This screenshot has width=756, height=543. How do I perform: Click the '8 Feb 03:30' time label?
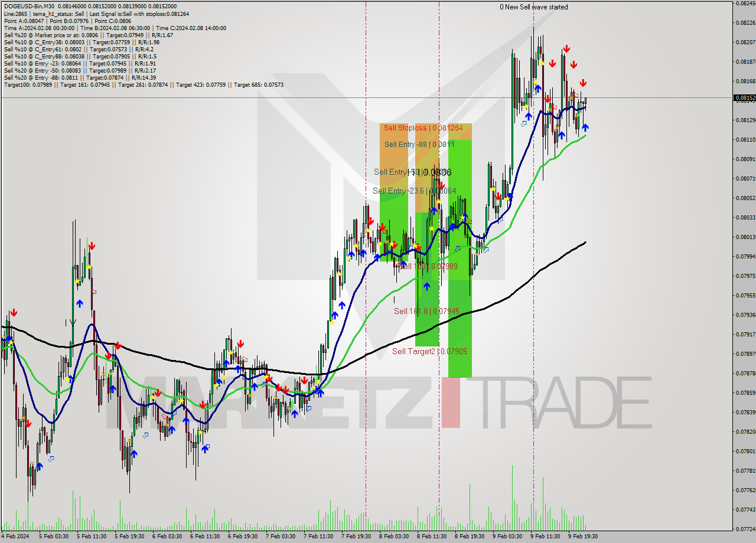(x=394, y=537)
